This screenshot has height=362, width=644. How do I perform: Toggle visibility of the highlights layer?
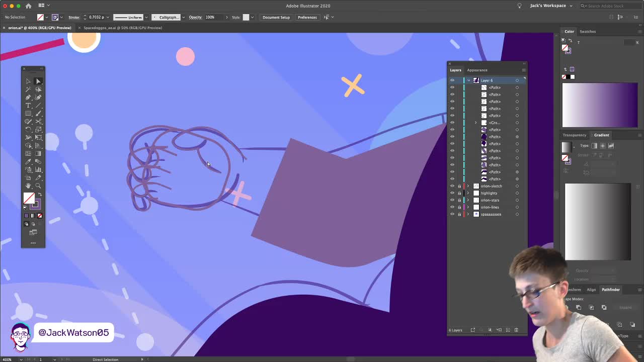tap(452, 193)
